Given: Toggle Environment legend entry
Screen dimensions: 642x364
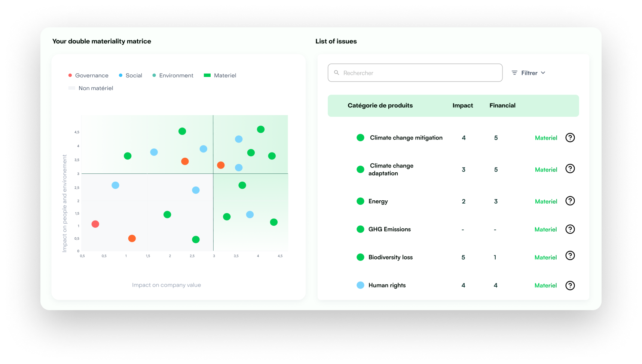Looking at the screenshot, I should (x=172, y=75).
